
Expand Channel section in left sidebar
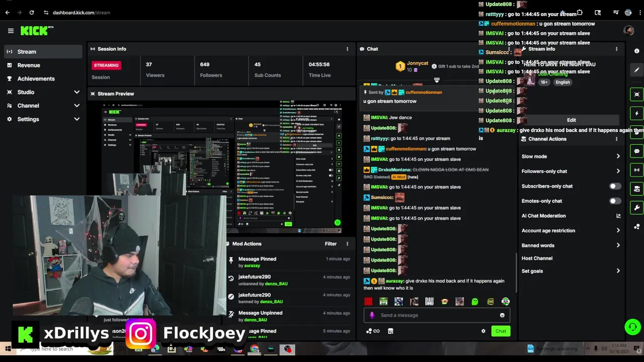[76, 106]
